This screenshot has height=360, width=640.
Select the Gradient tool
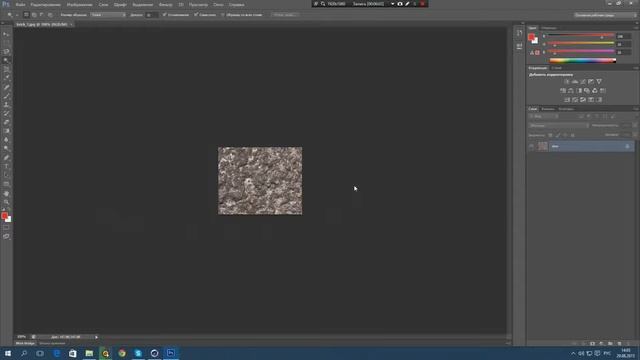point(6,131)
